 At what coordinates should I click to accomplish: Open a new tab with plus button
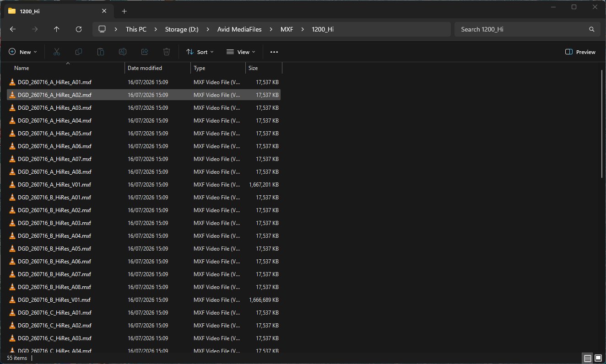(124, 11)
